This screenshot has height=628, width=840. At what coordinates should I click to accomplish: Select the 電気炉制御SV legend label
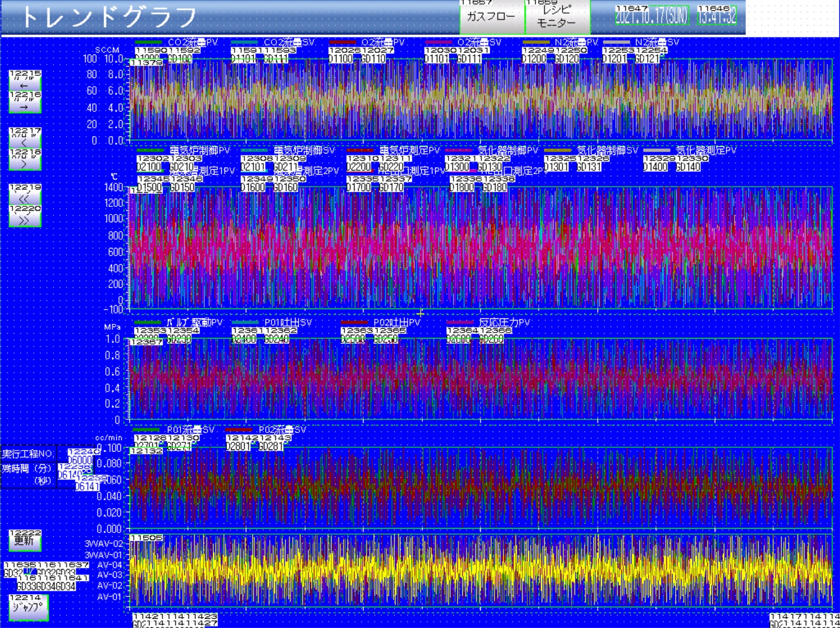pos(304,150)
